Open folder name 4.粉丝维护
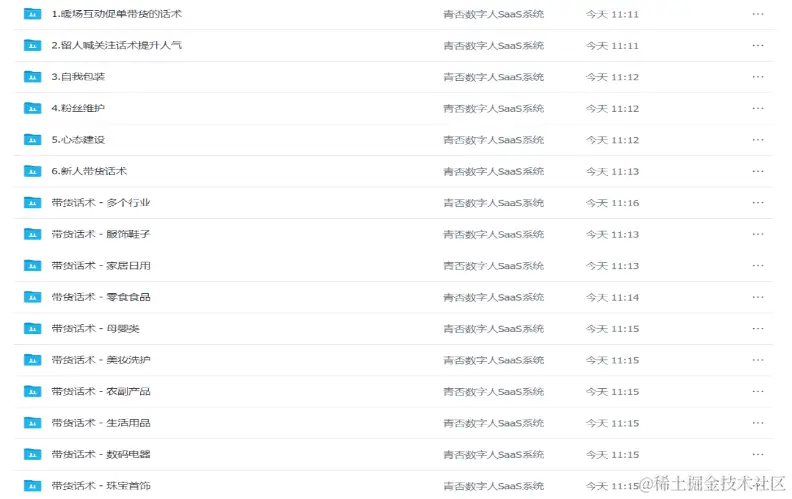The width and height of the screenshot is (792, 499). (x=78, y=108)
